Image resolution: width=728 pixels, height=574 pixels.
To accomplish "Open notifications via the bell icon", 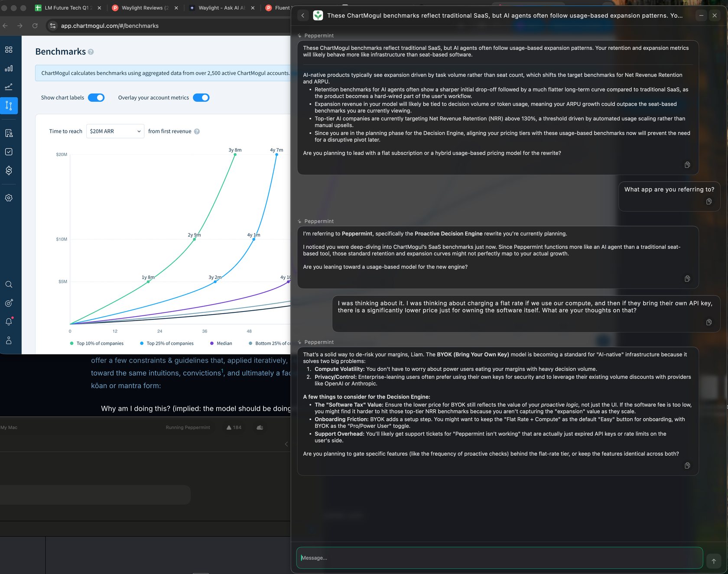I will 9,321.
